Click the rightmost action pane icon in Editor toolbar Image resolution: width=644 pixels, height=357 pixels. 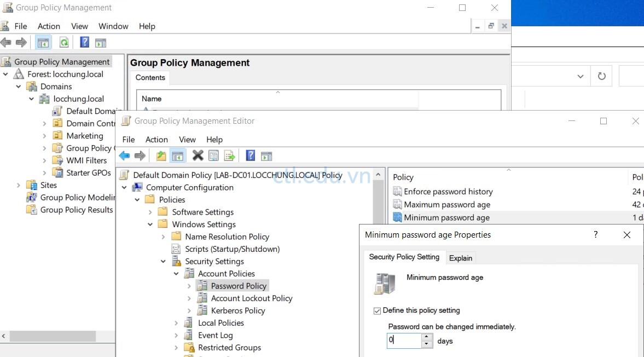(266, 156)
